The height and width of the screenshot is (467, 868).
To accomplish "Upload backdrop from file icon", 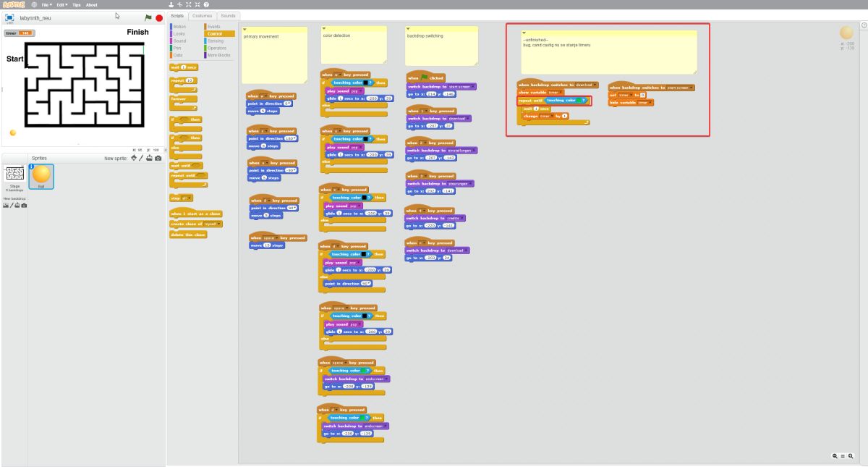I will (x=18, y=206).
